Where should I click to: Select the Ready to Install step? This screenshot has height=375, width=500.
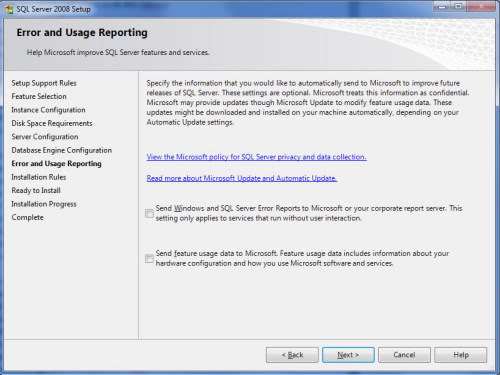(x=36, y=190)
